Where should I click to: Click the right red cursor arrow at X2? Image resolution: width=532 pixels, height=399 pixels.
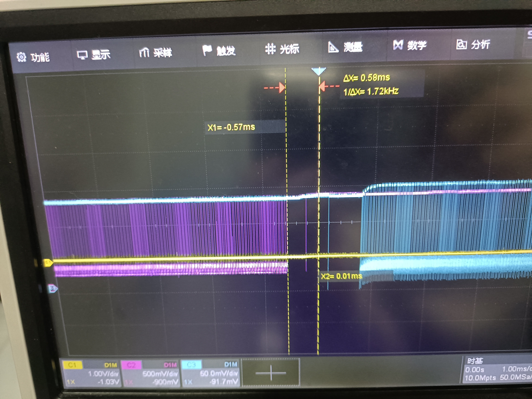point(330,86)
